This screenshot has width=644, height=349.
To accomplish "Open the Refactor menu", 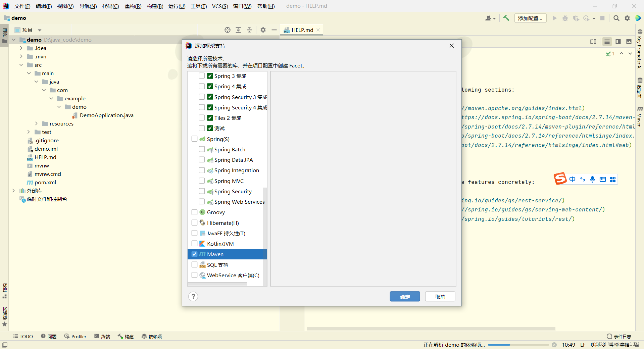I will pos(133,6).
